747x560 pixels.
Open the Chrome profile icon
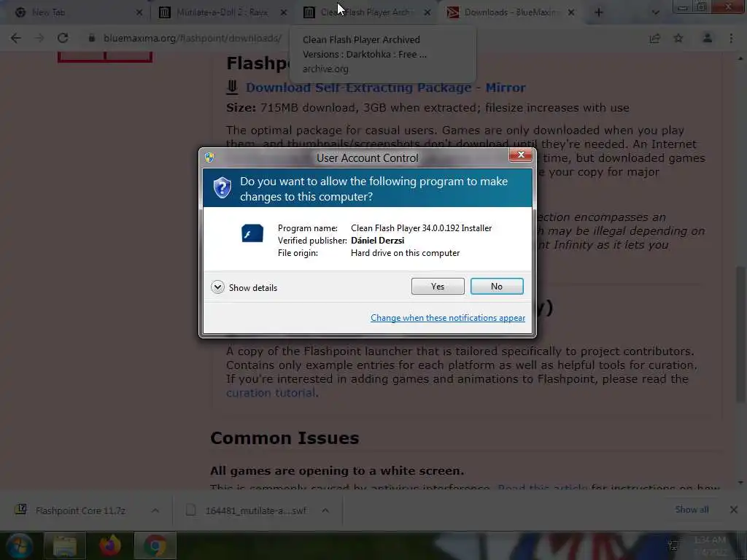[708, 38]
